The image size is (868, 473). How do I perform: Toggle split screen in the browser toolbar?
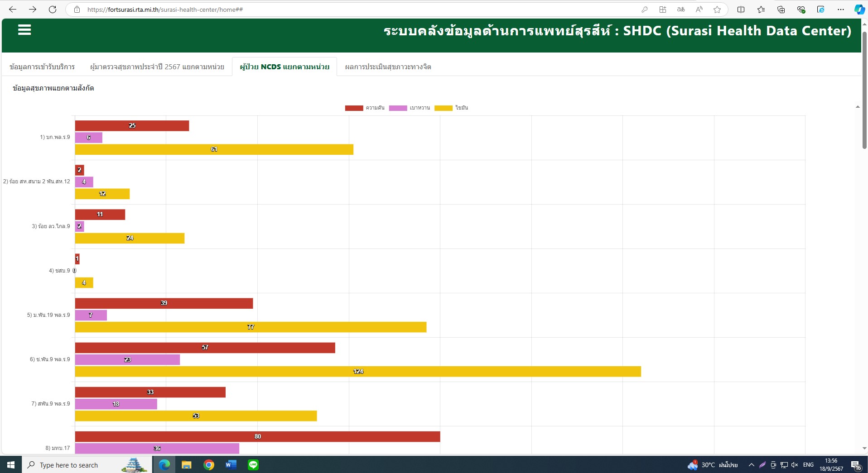(741, 10)
